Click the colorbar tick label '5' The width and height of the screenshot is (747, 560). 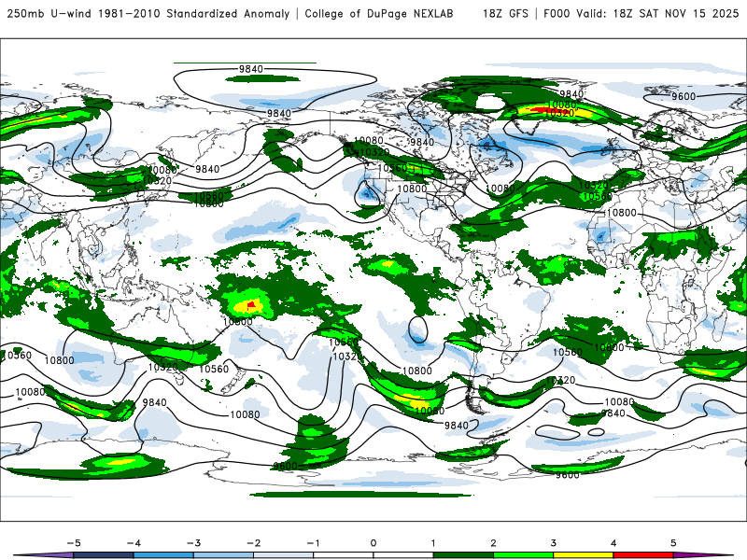(x=673, y=543)
